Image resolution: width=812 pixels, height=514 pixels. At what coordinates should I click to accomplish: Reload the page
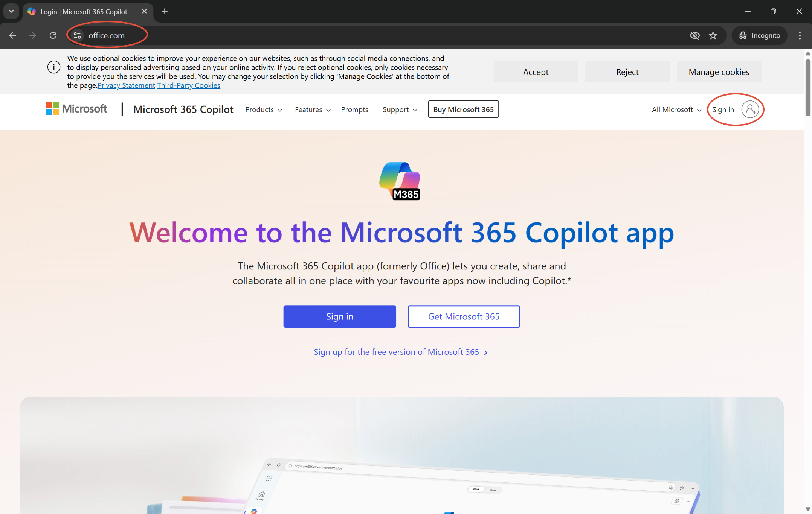point(53,35)
